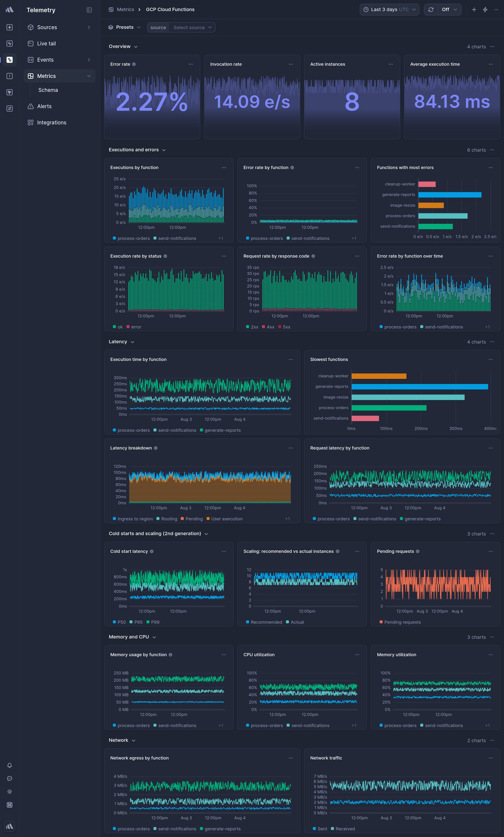Open the top-right more options menu
Viewport: 504px width, 837px height.
click(x=496, y=9)
